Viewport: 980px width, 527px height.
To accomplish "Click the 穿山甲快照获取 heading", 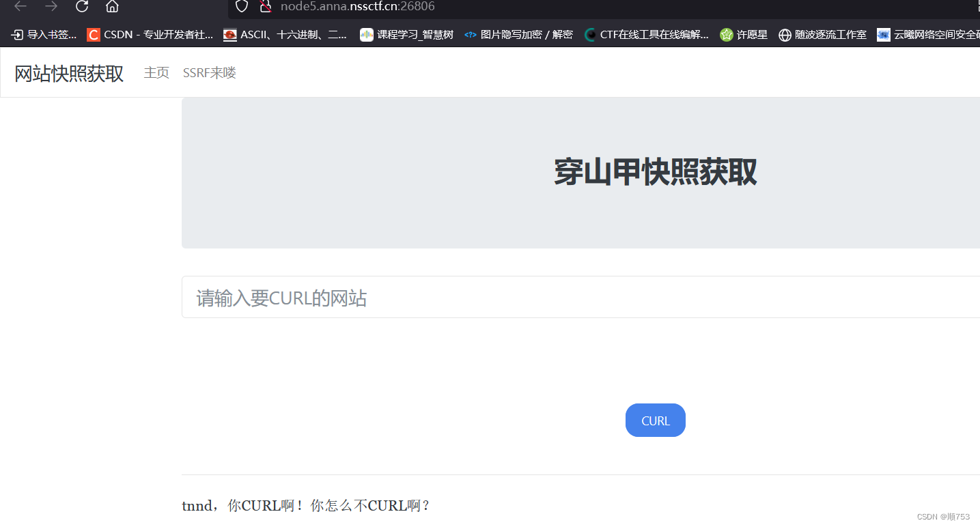I will (655, 172).
